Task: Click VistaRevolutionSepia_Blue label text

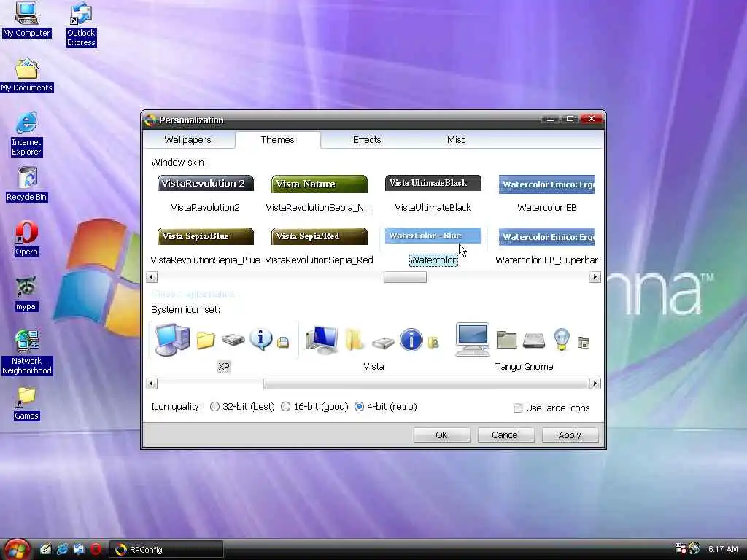Action: coord(205,260)
